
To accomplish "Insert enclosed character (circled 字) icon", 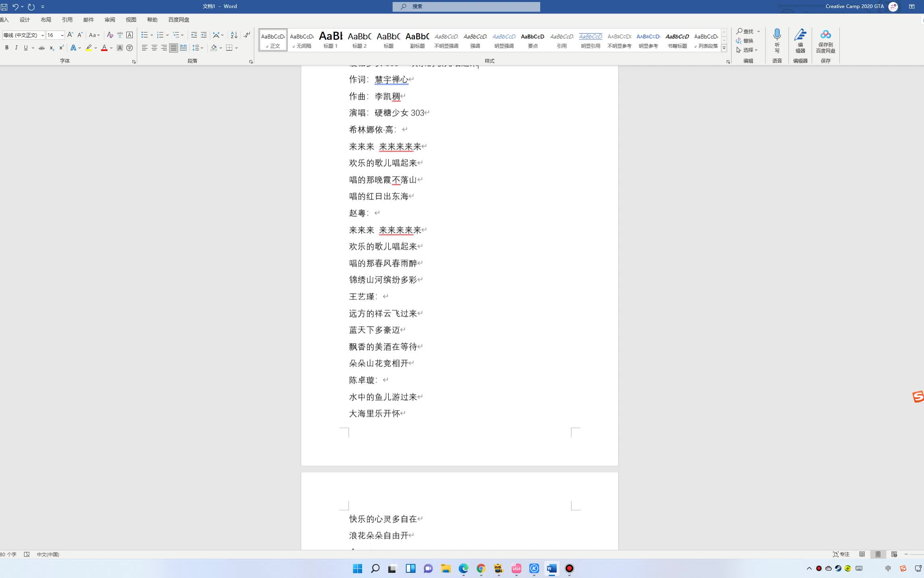I will pyautogui.click(x=129, y=48).
